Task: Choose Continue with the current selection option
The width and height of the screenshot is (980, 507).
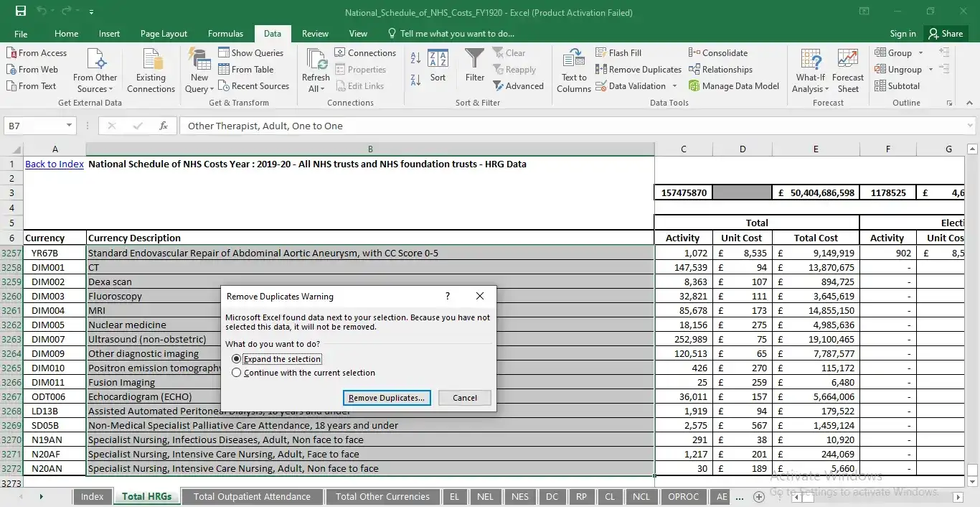Action: (237, 372)
